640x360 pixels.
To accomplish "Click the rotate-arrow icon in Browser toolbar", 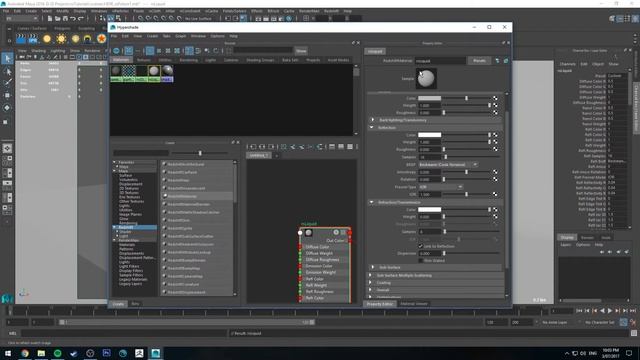I will [216, 51].
